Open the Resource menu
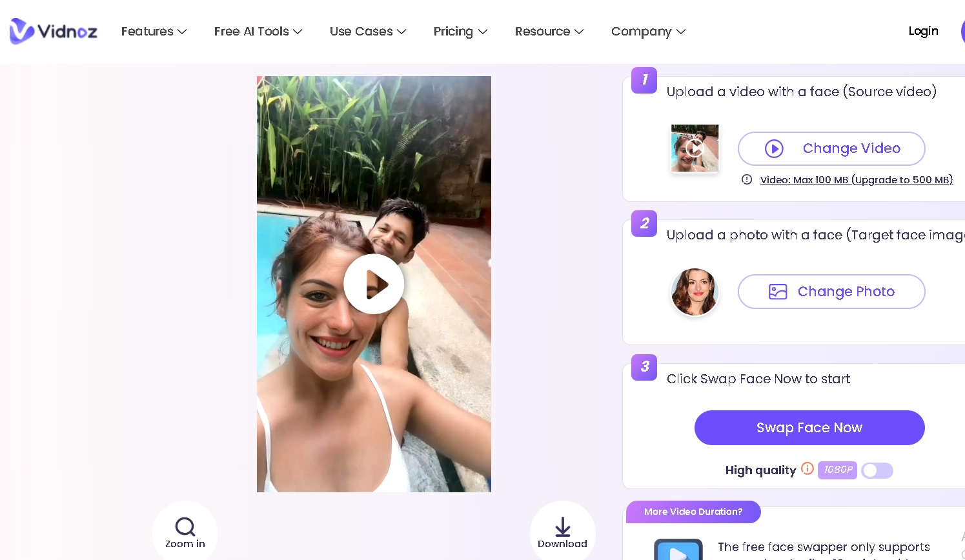 click(x=549, y=31)
